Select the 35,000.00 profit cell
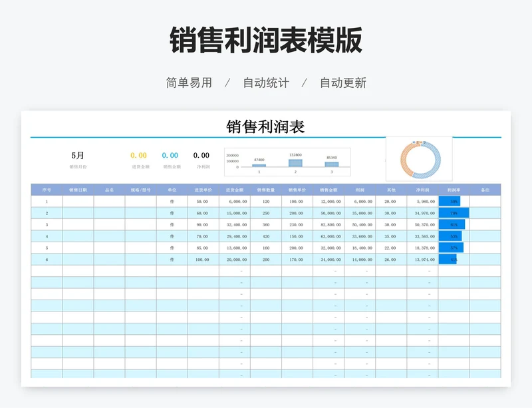 click(360, 213)
